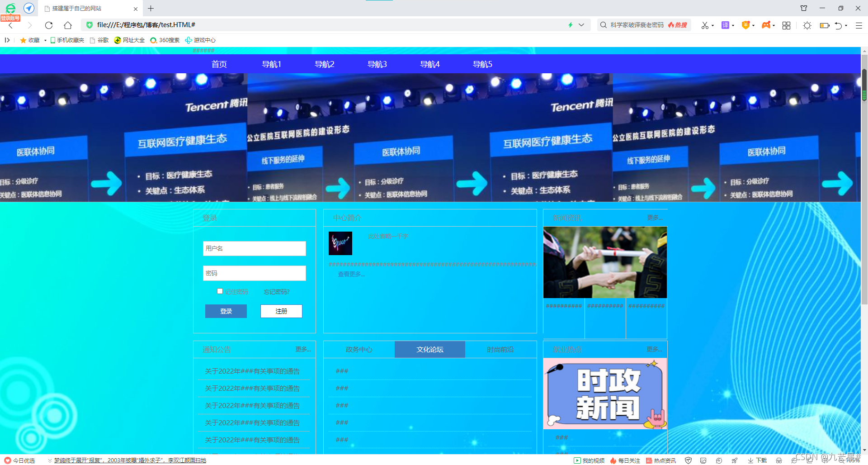Screen dimensions: 868x465
Task: Open 游戏中心 bookmark
Action: tap(200, 40)
